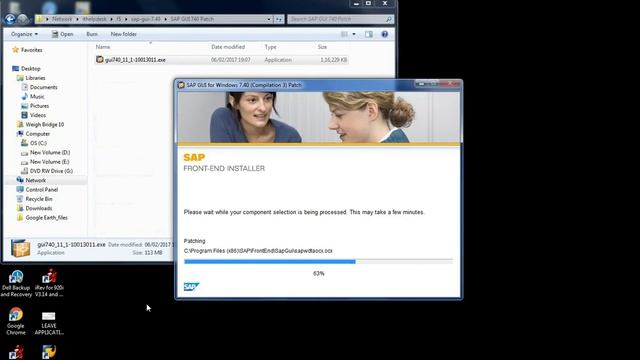Close the SAP GUI Patch installer window

coord(451,84)
